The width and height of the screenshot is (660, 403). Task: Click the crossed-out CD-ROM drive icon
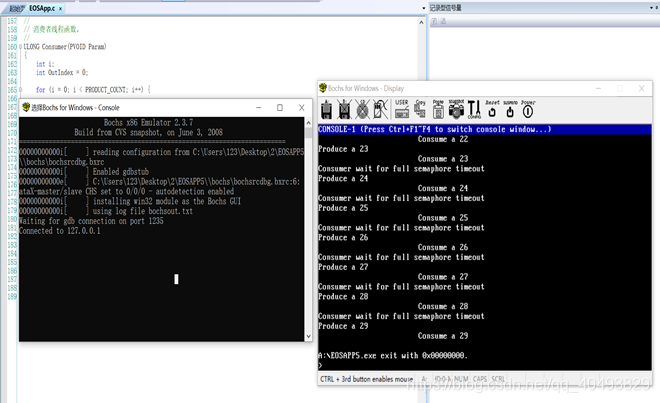click(362, 109)
